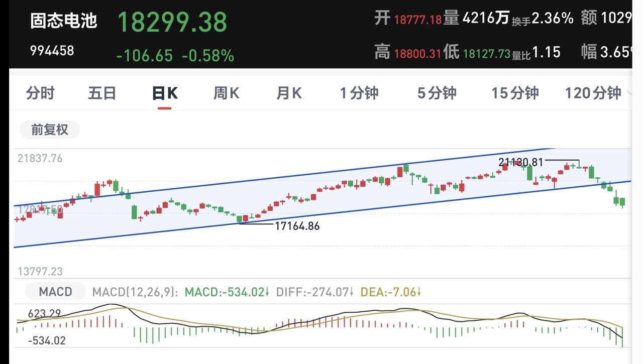
Task: Click the open price 18777.18
Action: click(417, 20)
